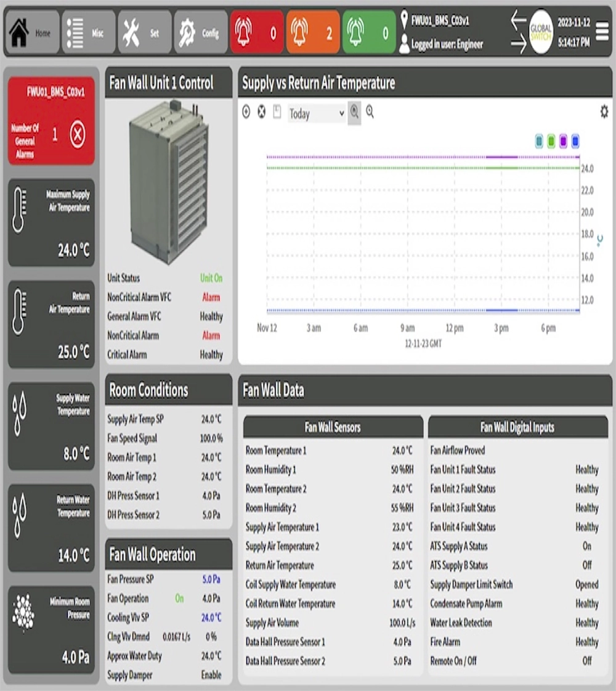Image resolution: width=616 pixels, height=691 pixels.
Task: Go to the Home screen
Action: coord(32,33)
